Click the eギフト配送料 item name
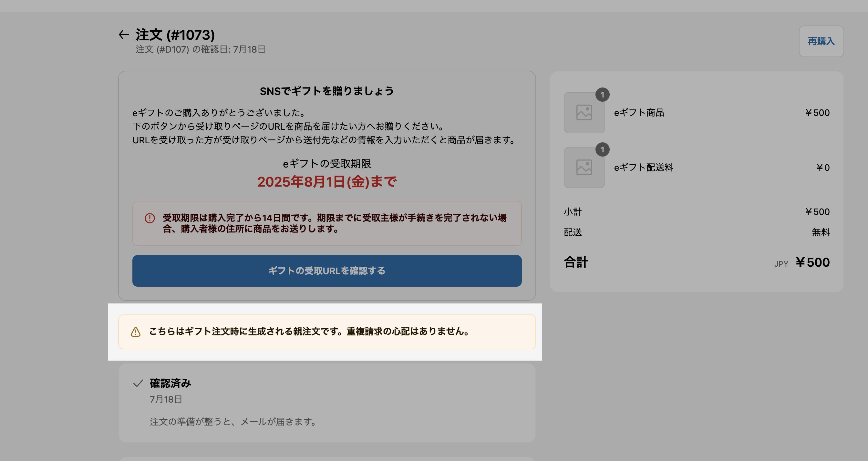The image size is (868, 461). click(643, 168)
